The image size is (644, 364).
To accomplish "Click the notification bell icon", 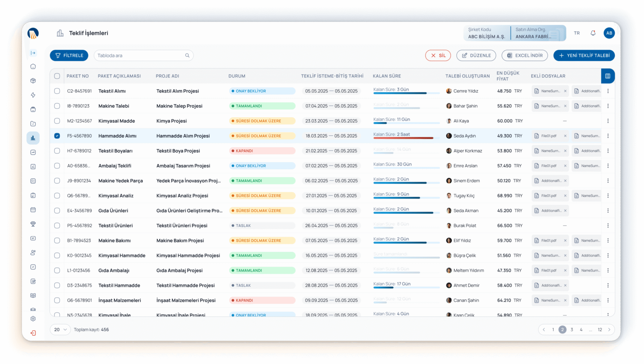I will [x=593, y=33].
